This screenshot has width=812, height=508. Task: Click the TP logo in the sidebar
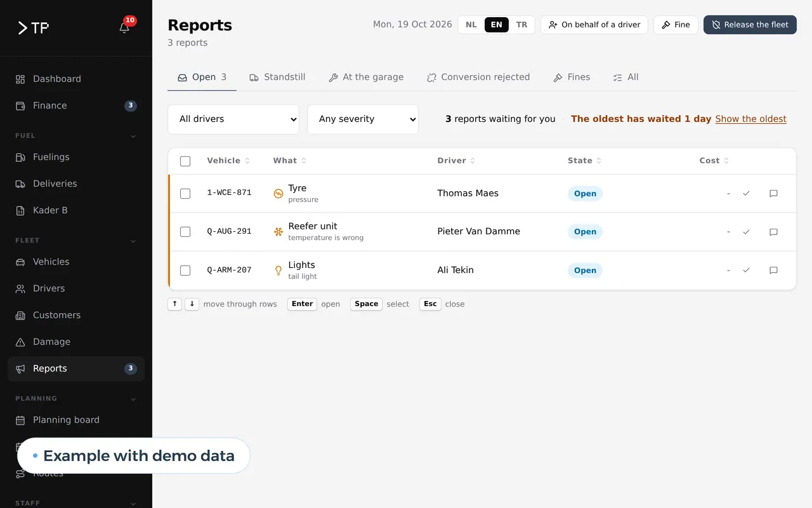pyautogui.click(x=33, y=28)
